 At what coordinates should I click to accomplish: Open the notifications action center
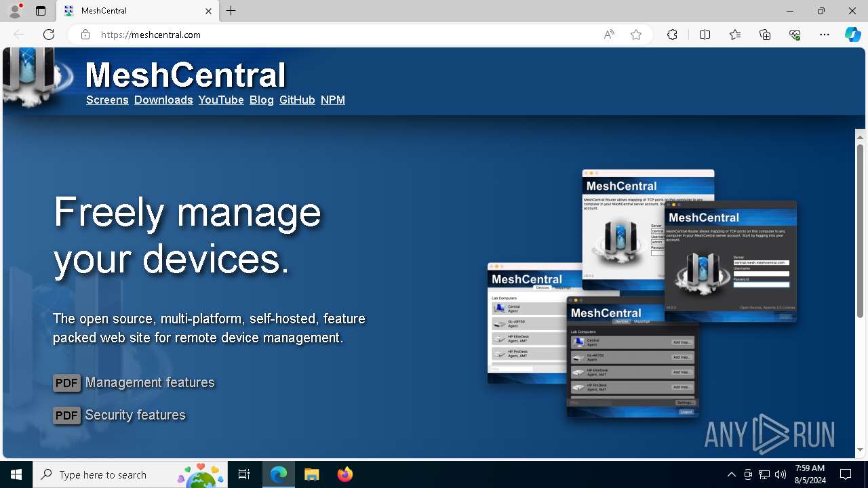tap(846, 474)
